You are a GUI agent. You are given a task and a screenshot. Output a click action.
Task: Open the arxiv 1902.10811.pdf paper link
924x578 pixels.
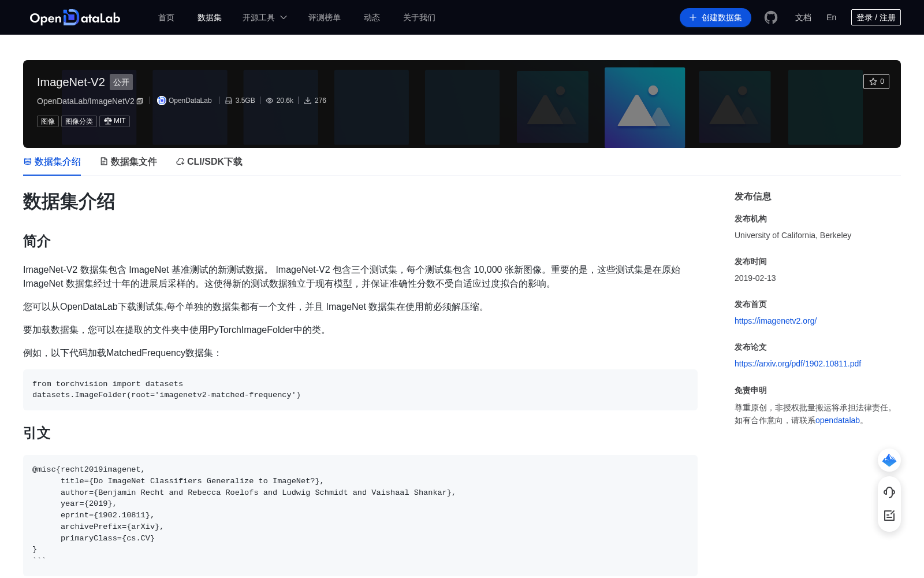(x=798, y=364)
